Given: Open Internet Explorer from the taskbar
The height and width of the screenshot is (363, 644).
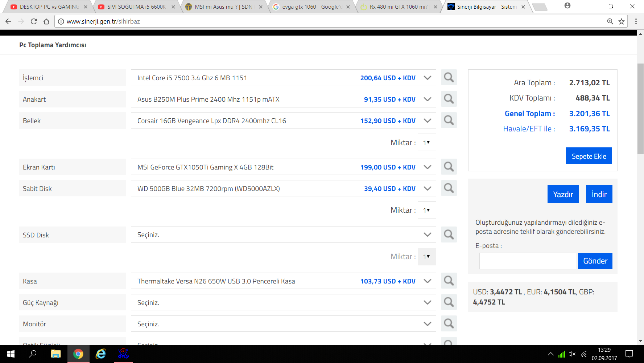Looking at the screenshot, I should pos(100,354).
